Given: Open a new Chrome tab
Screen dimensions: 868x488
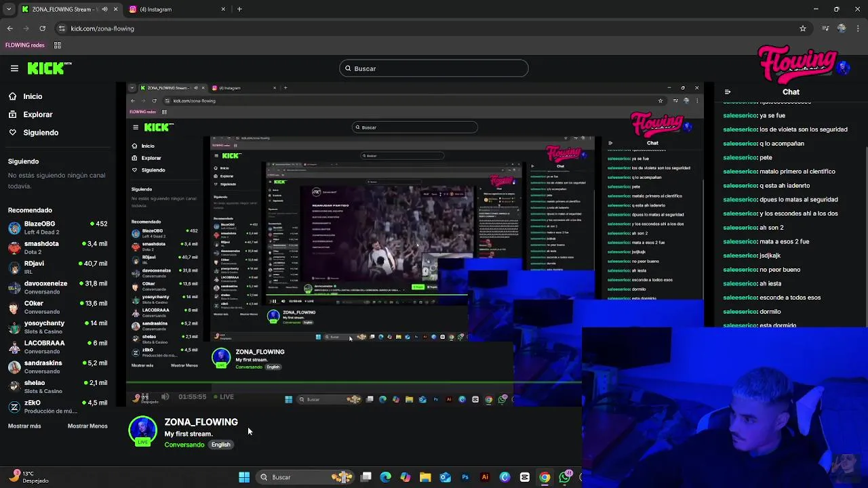Looking at the screenshot, I should click(x=239, y=9).
